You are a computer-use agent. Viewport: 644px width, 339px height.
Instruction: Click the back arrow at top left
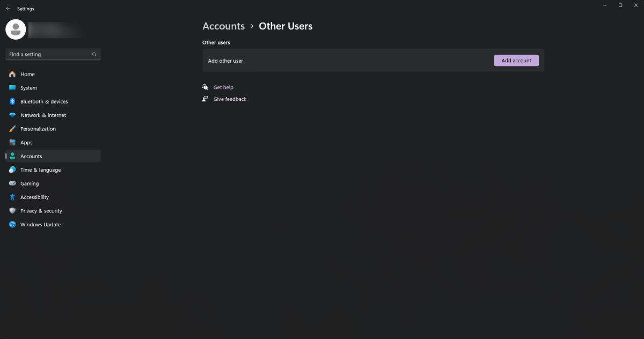[8, 8]
